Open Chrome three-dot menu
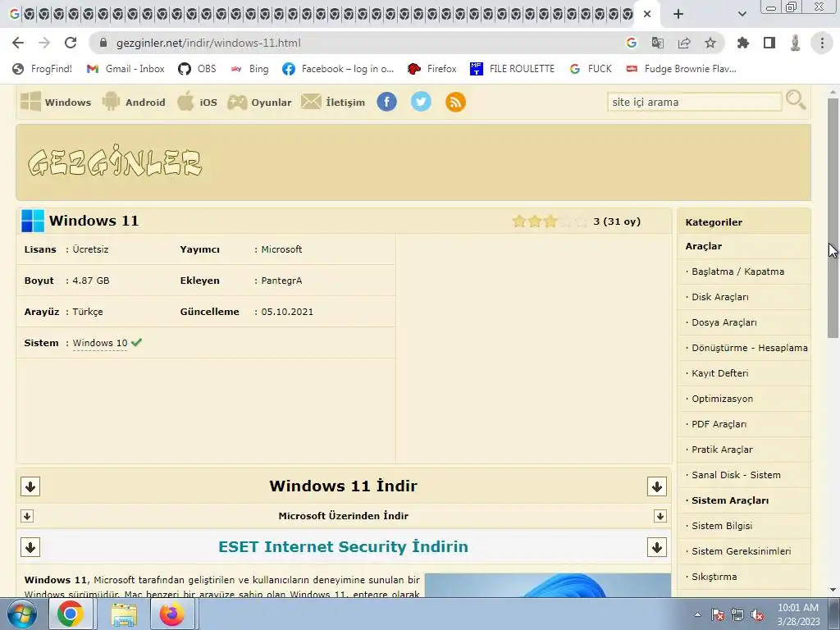Viewport: 840px width, 630px height. 822,43
